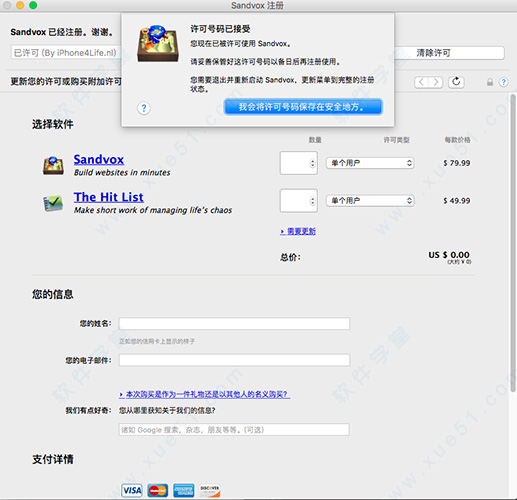The image size is (517, 500).
Task: Confirm saving license code in safe place
Action: coord(303,107)
